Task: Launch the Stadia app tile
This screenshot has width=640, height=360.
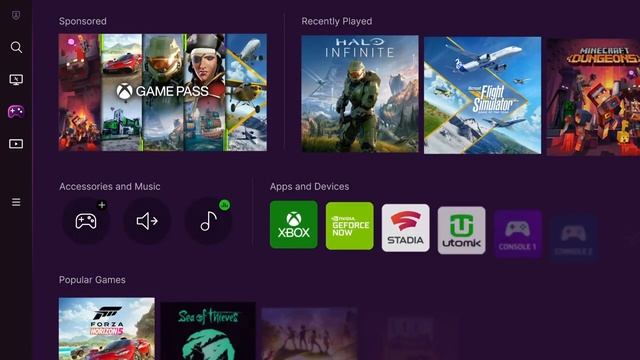Action: (405, 228)
